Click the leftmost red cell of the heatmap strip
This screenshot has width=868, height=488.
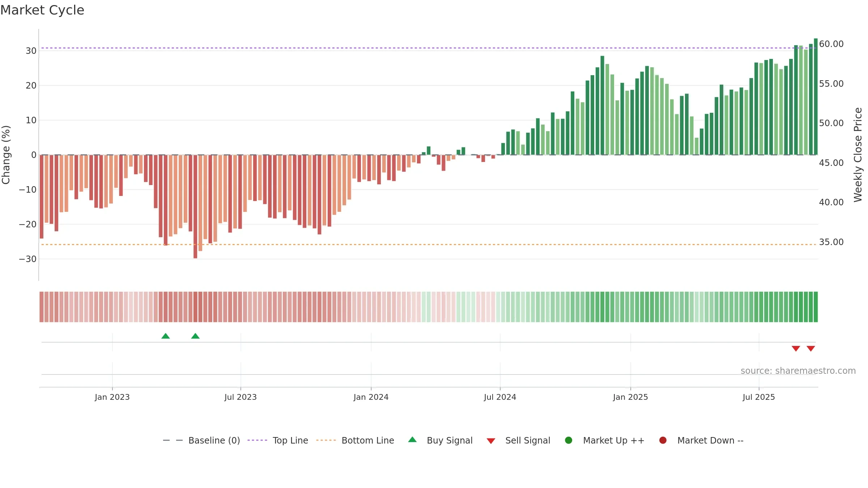[x=42, y=307]
